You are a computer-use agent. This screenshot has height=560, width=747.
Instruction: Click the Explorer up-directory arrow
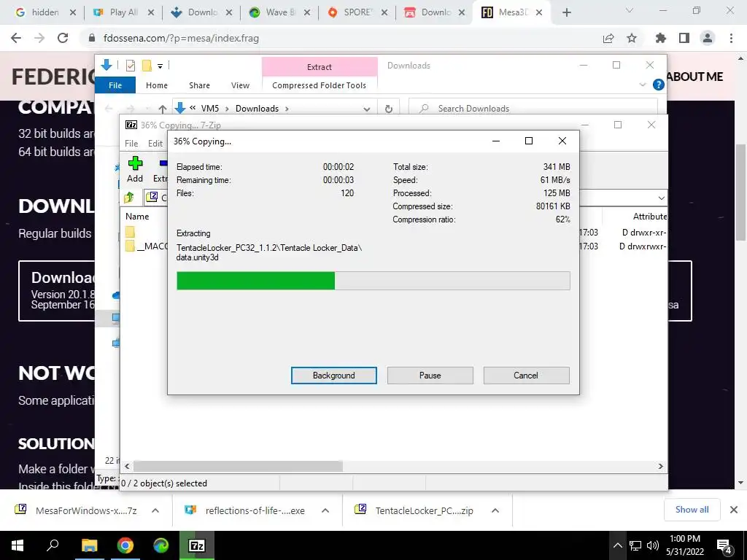tap(163, 109)
